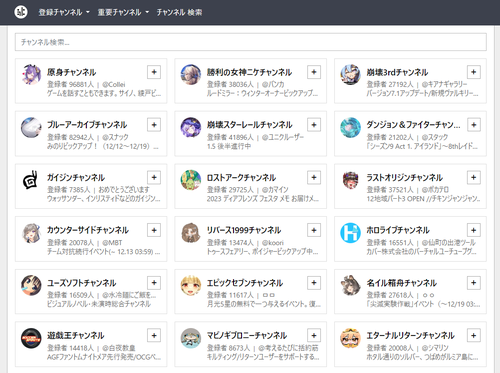Open the ブルーアーカイブチャンネル title link
The height and width of the screenshot is (373, 500).
(87, 125)
